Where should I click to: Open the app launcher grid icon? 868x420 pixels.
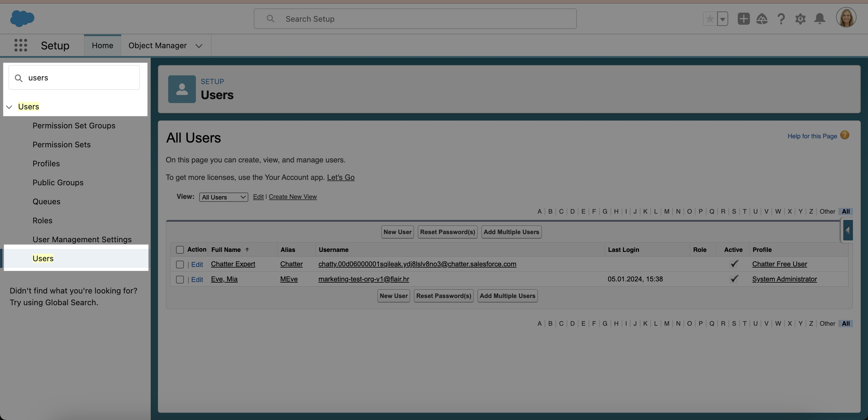(20, 45)
